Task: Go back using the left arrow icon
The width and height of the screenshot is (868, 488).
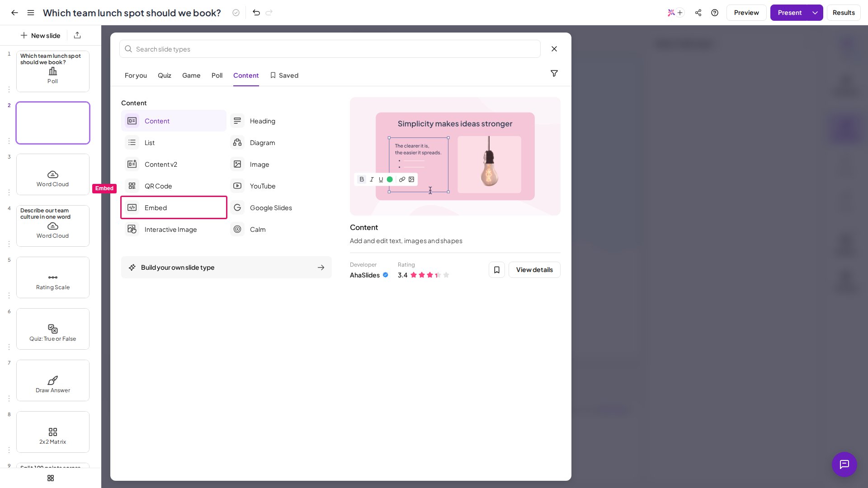Action: [14, 13]
